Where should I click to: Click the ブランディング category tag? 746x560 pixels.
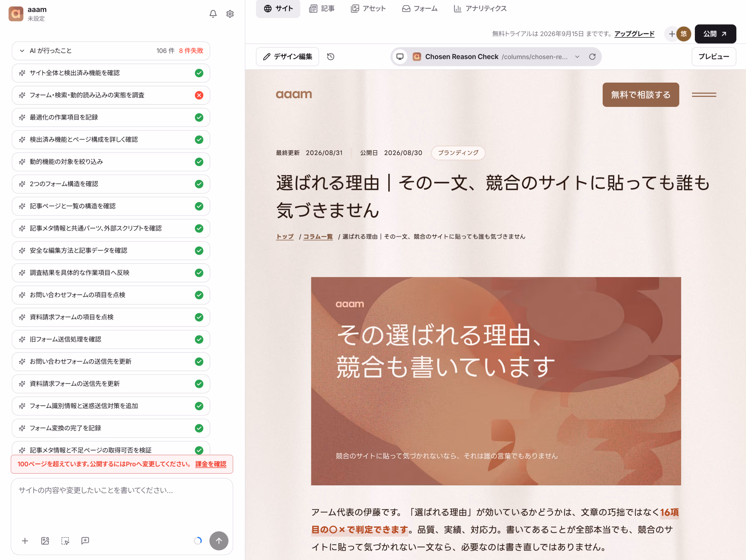458,153
